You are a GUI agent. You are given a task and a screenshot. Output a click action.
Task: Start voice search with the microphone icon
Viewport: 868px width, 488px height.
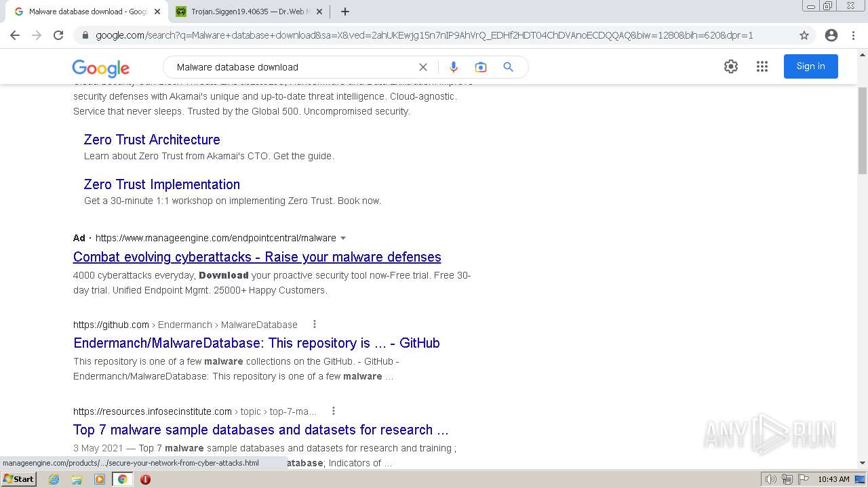point(454,67)
